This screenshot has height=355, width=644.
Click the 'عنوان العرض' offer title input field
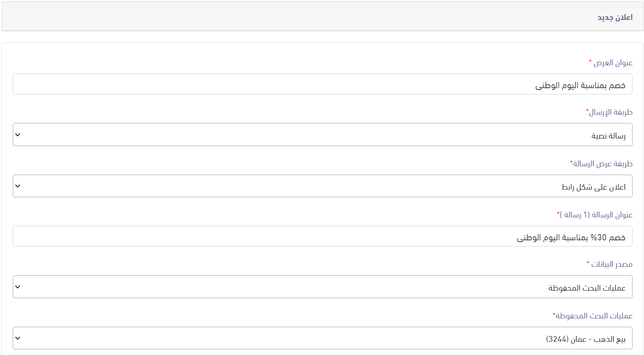[x=322, y=84]
